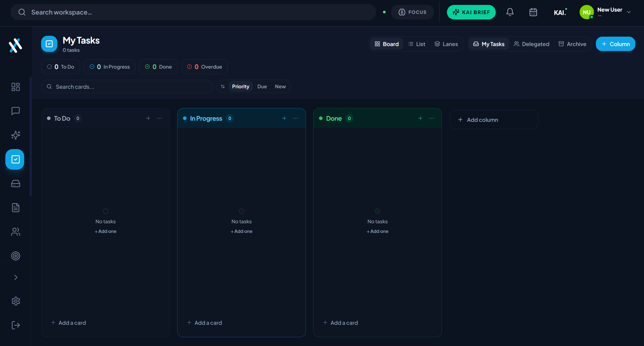
Task: Click the Done column title
Action: click(x=334, y=118)
